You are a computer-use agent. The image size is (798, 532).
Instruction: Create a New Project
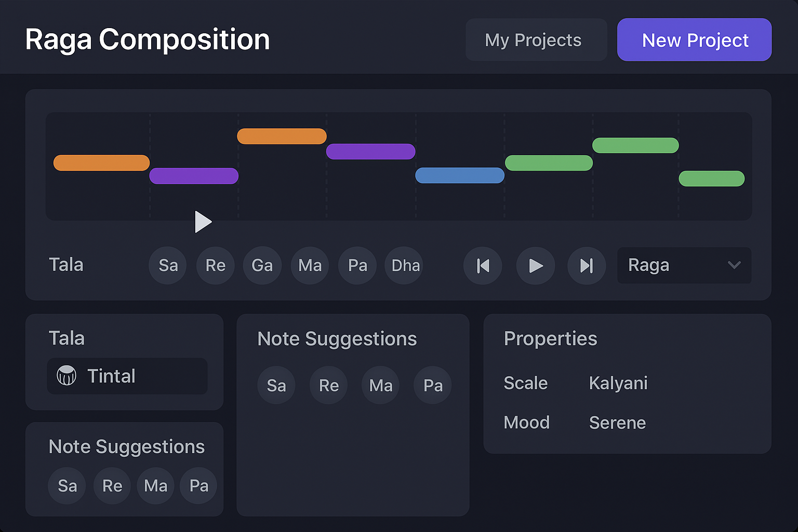694,40
